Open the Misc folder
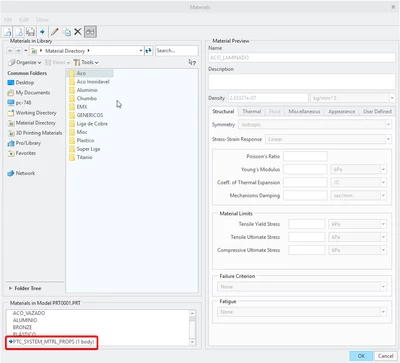The width and height of the screenshot is (400, 363). (x=78, y=132)
